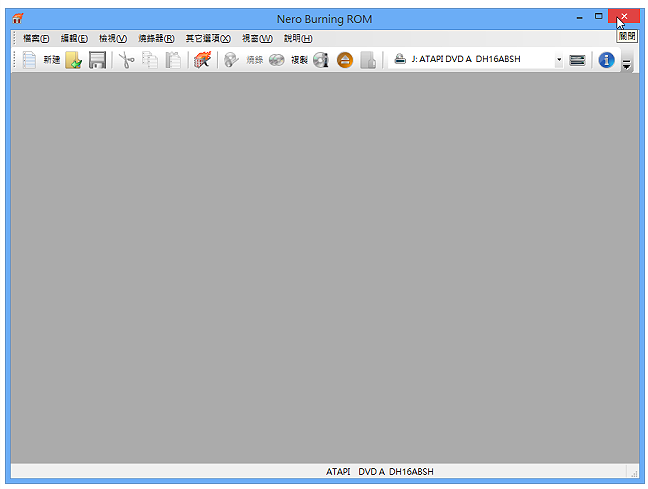Open disc info icon
Viewport: 648px width, 489px height.
tap(321, 60)
